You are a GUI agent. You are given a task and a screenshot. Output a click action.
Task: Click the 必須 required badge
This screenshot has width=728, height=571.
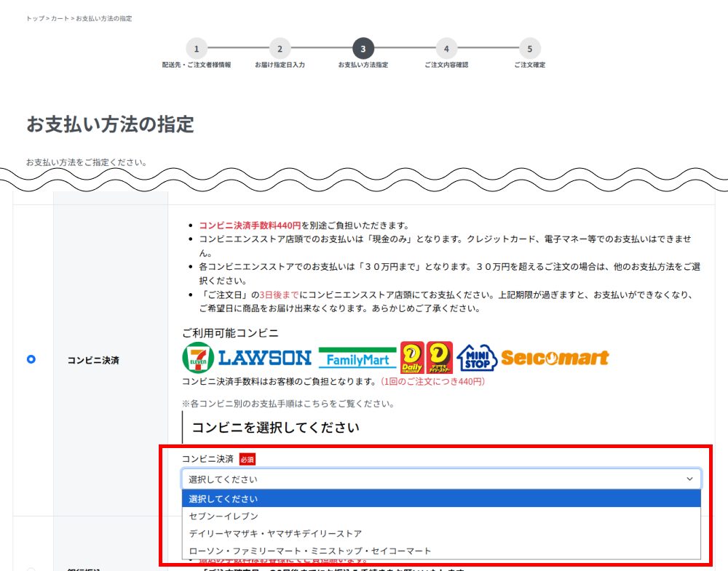(248, 459)
